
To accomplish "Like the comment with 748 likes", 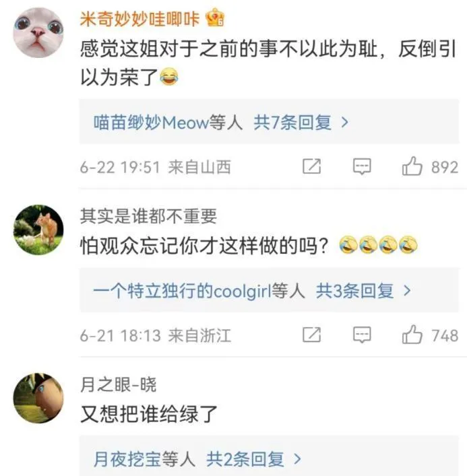I will (412, 335).
